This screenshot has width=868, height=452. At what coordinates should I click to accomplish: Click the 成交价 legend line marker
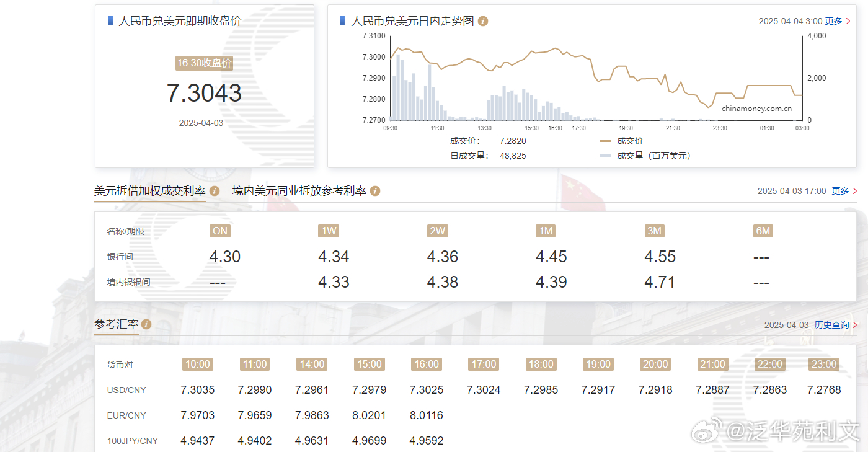[x=605, y=141]
